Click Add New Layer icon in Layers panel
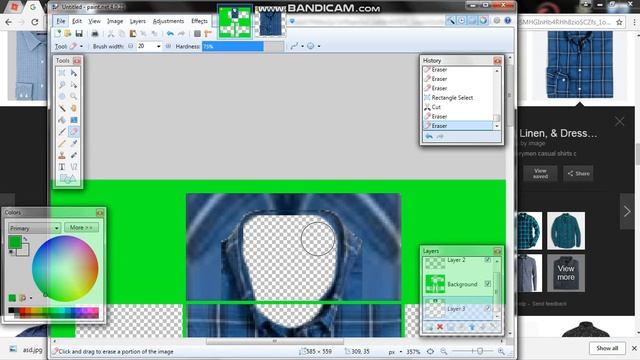640x360 pixels. coord(429,327)
